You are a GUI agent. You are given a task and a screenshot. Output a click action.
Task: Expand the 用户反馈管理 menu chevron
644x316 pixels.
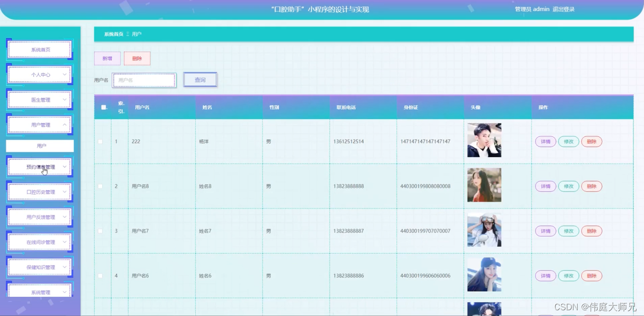click(x=64, y=217)
